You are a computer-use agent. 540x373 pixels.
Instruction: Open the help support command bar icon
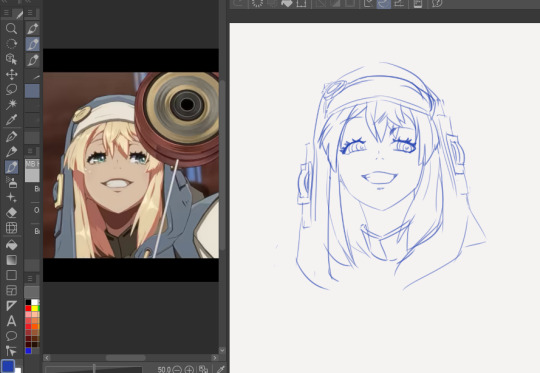(x=437, y=3)
